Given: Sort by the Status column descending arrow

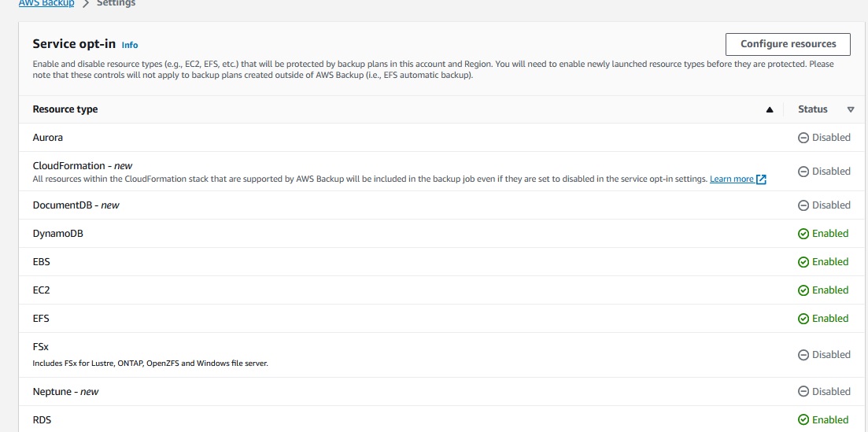Looking at the screenshot, I should (x=851, y=109).
